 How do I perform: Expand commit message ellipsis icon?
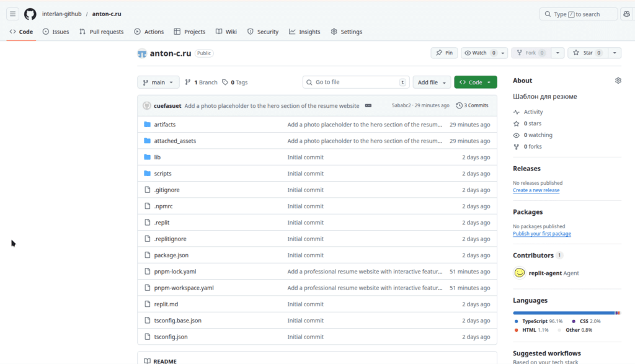(368, 105)
